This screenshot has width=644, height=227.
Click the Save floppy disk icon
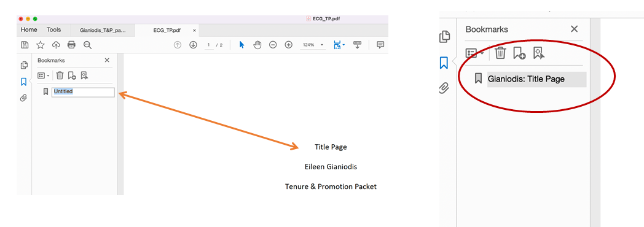click(25, 45)
